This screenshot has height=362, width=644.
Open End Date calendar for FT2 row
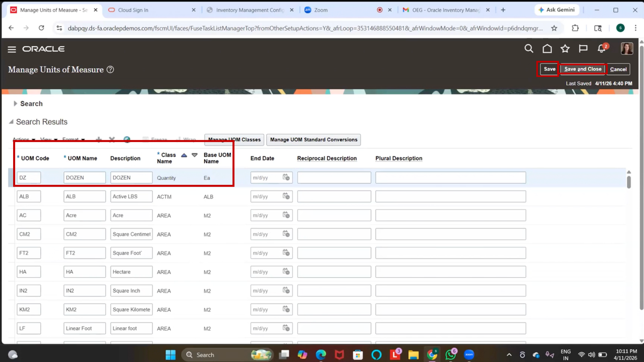pos(286,253)
